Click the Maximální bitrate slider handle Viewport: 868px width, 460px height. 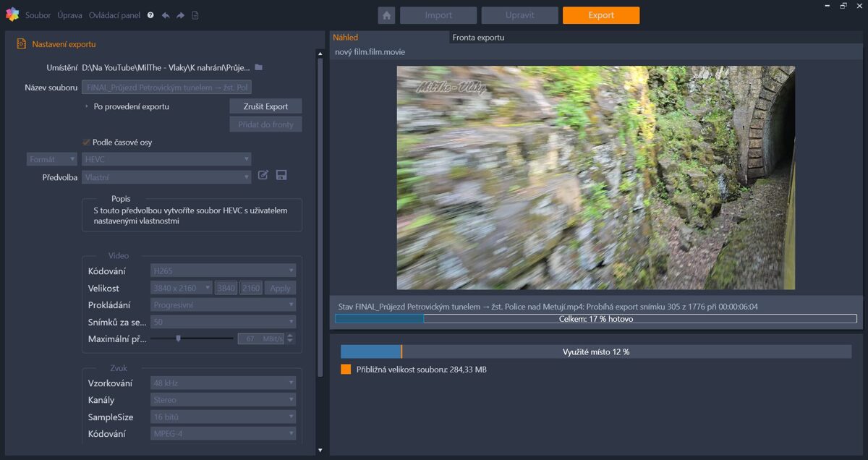179,338
